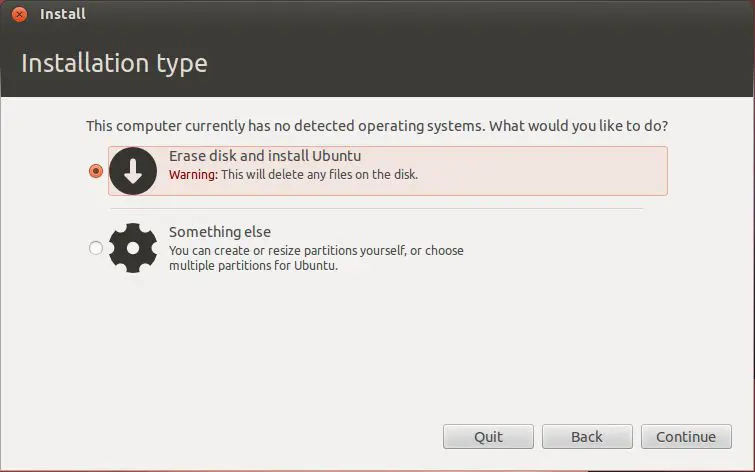The image size is (755, 472).
Task: Click 'This will delete any files on the disk' text
Action: click(x=319, y=175)
